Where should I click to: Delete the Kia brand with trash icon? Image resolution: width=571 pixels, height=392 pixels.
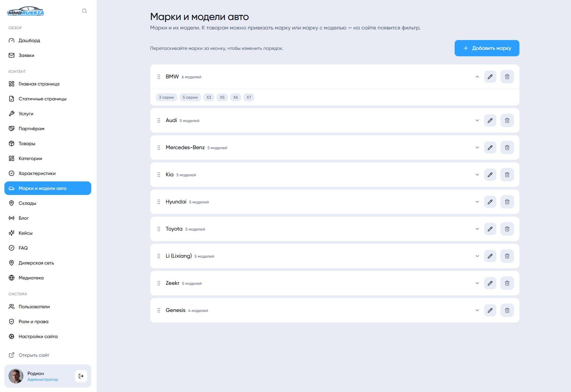point(507,175)
